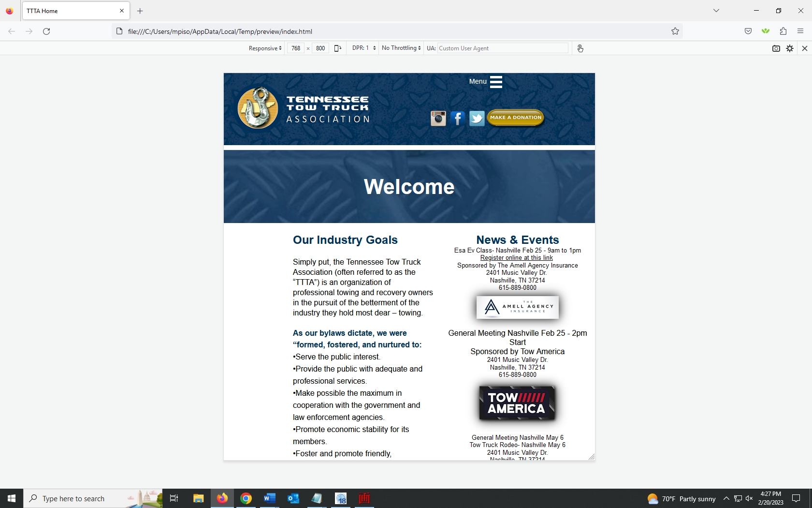The height and width of the screenshot is (508, 812).
Task: Take a screenshot of the viewport
Action: pyautogui.click(x=776, y=48)
